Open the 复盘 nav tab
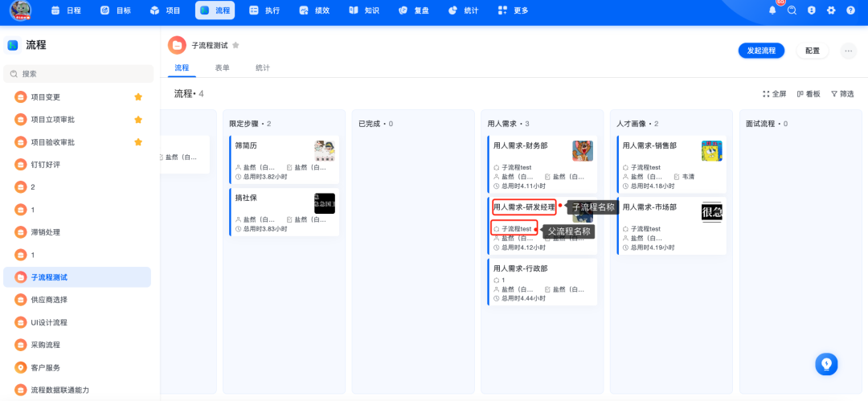The image size is (868, 401). click(x=414, y=10)
